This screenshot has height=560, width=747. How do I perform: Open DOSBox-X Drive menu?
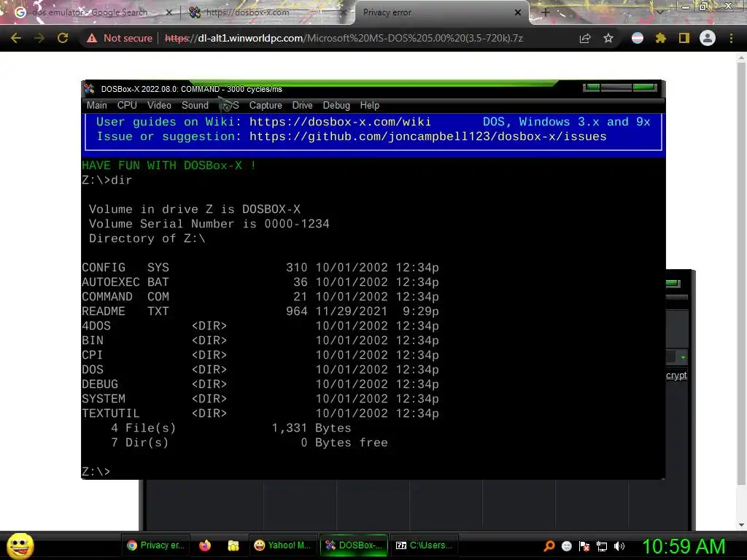tap(302, 105)
